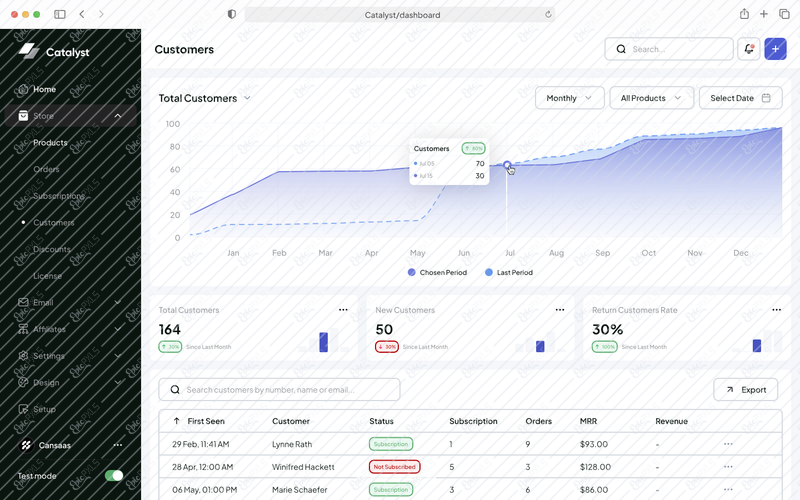Open the Total Customers chart dropdown
The width and height of the screenshot is (800, 500).
coord(247,98)
